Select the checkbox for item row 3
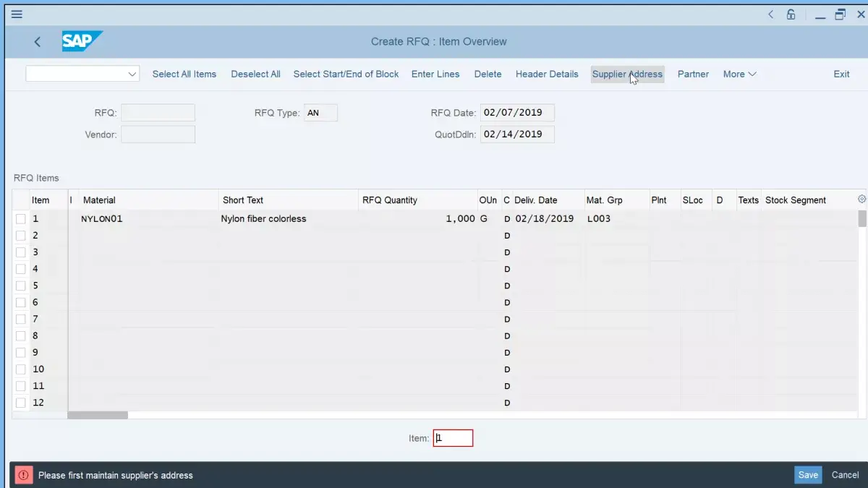The image size is (868, 488). coord(20,252)
